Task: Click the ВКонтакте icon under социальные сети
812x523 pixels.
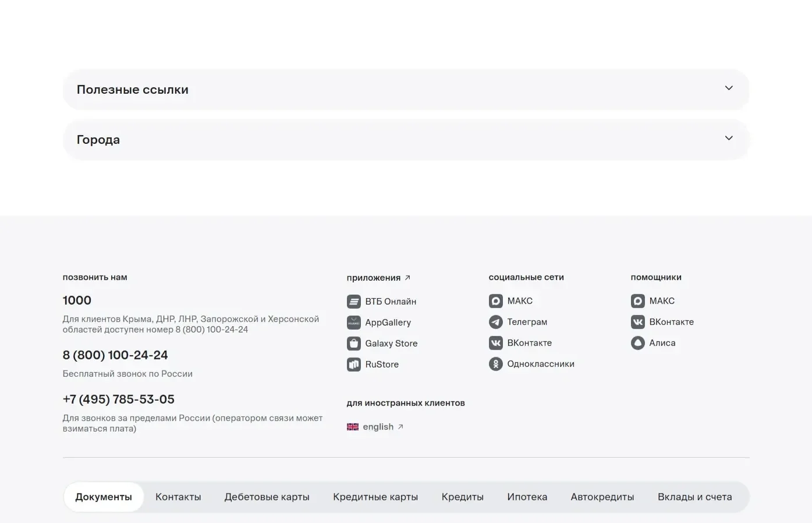Action: (496, 343)
